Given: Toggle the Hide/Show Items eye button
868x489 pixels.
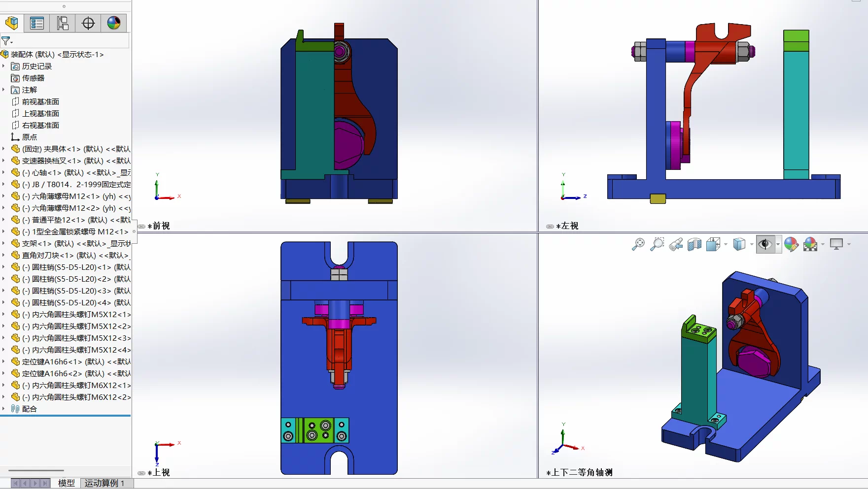Looking at the screenshot, I should click(x=765, y=244).
